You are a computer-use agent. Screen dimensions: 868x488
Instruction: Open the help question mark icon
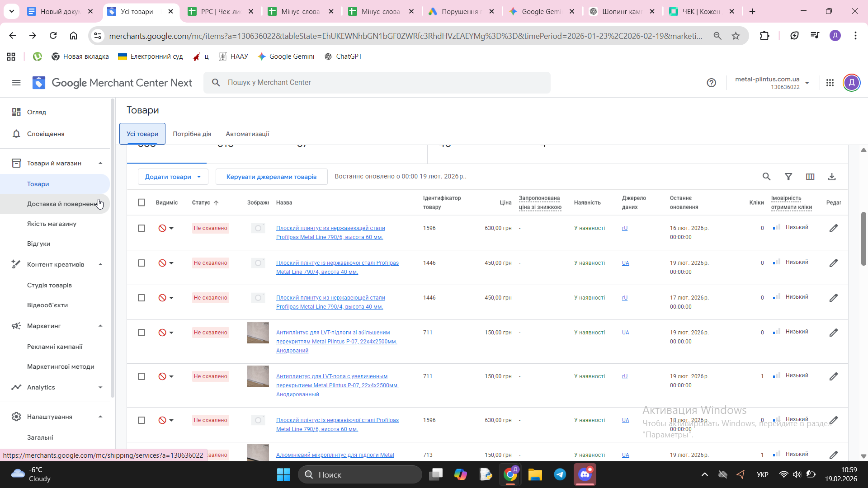[711, 83]
